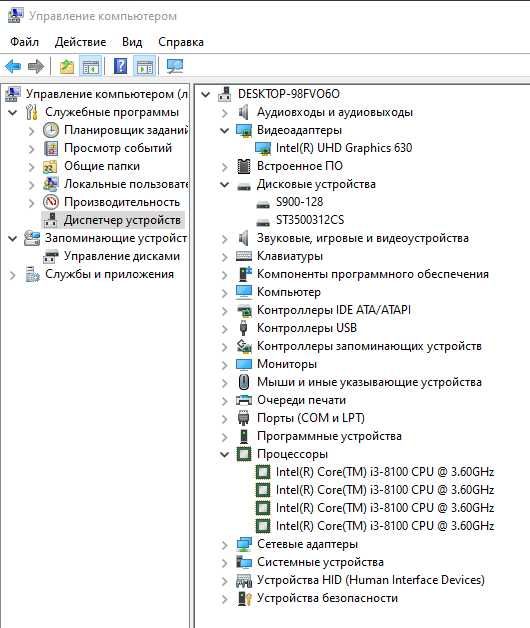
Task: Select Компоненты программного обеспечения category
Action: tap(373, 274)
